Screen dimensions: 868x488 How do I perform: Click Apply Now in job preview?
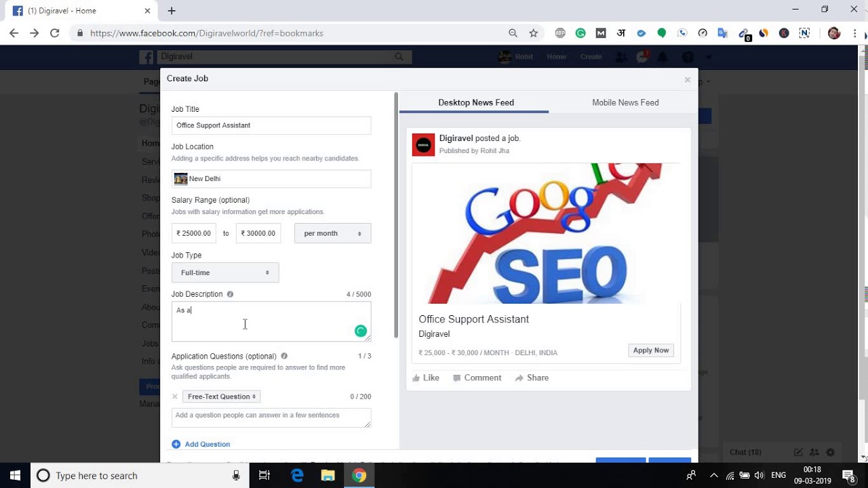click(x=651, y=350)
